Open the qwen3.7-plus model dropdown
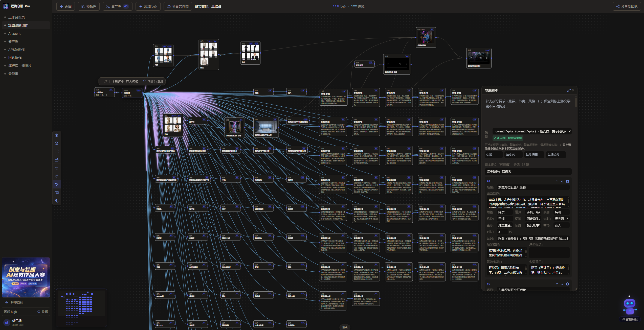This screenshot has width=644, height=330. coord(532,131)
